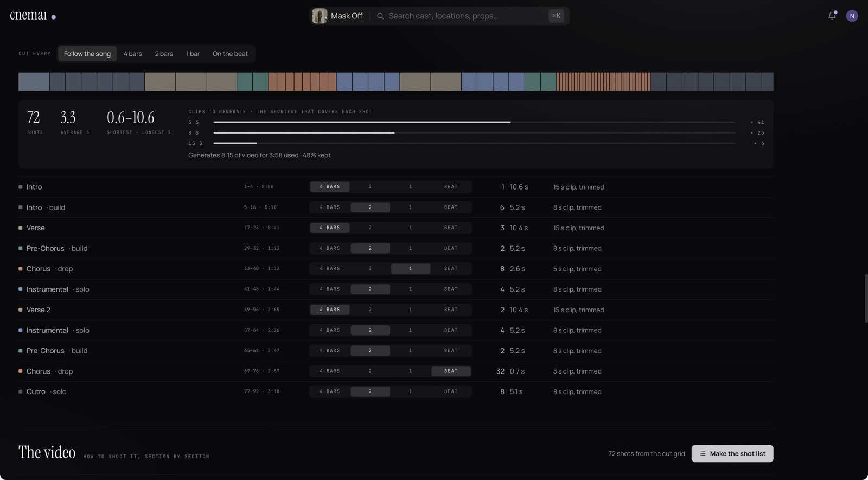Click 'The video' section heading
This screenshot has width=868, height=480.
pyautogui.click(x=47, y=452)
